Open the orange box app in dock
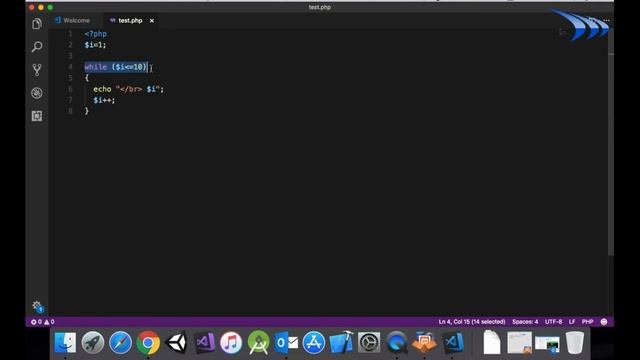640x360 pixels. (424, 342)
